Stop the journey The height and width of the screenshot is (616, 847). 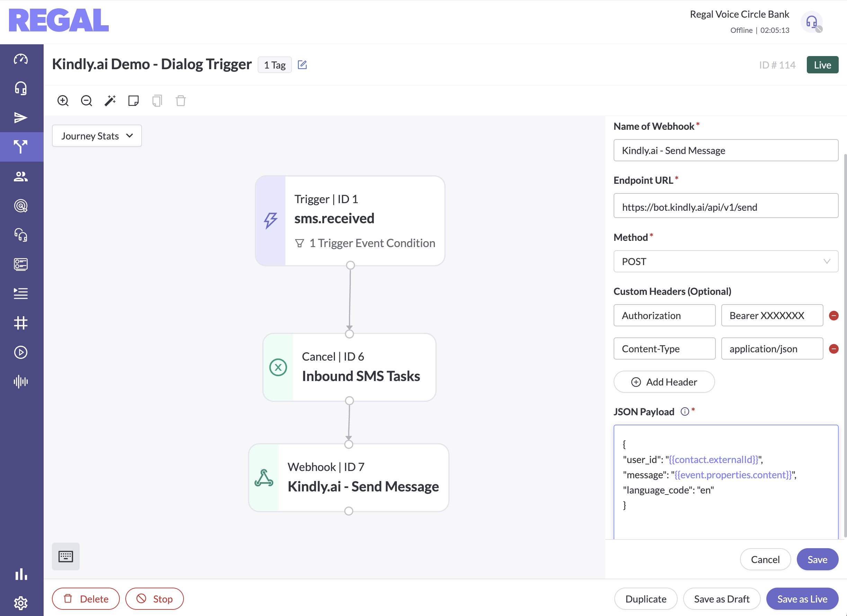pyautogui.click(x=154, y=599)
